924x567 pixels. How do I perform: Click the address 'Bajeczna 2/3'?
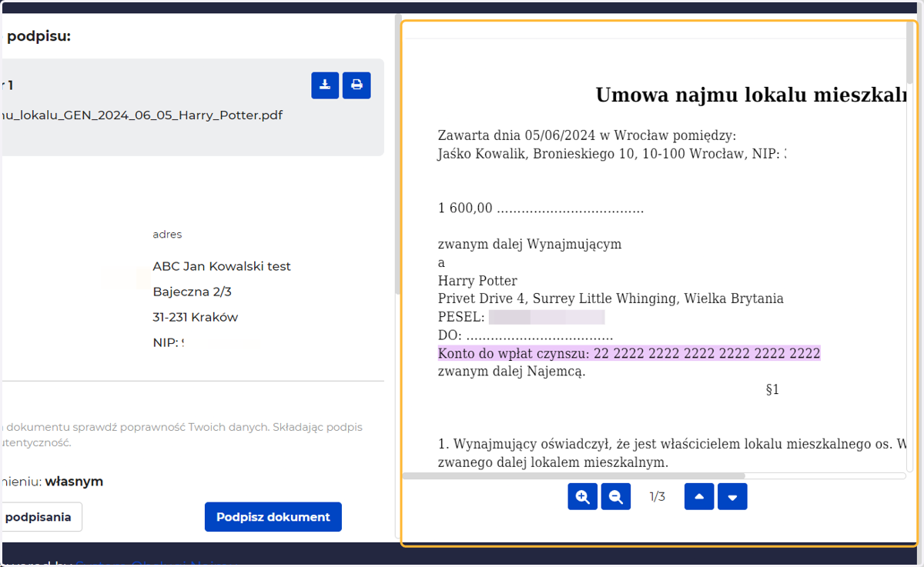[192, 292]
